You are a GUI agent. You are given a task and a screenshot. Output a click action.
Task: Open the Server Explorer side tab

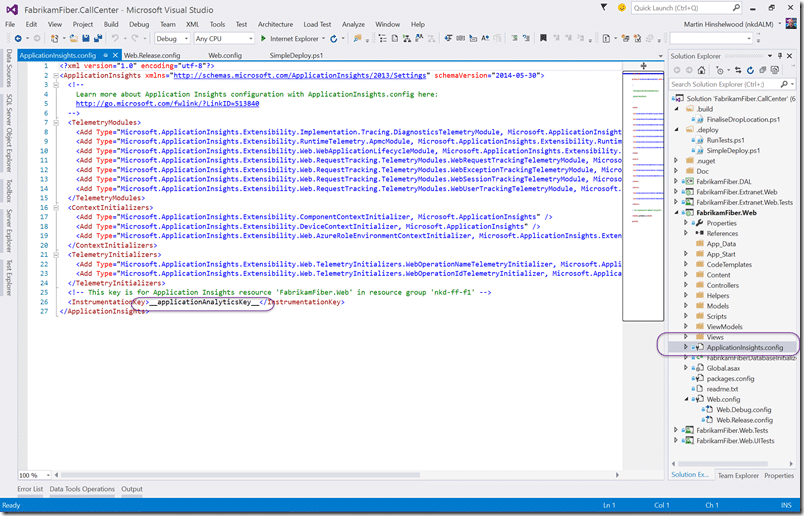[x=9, y=231]
